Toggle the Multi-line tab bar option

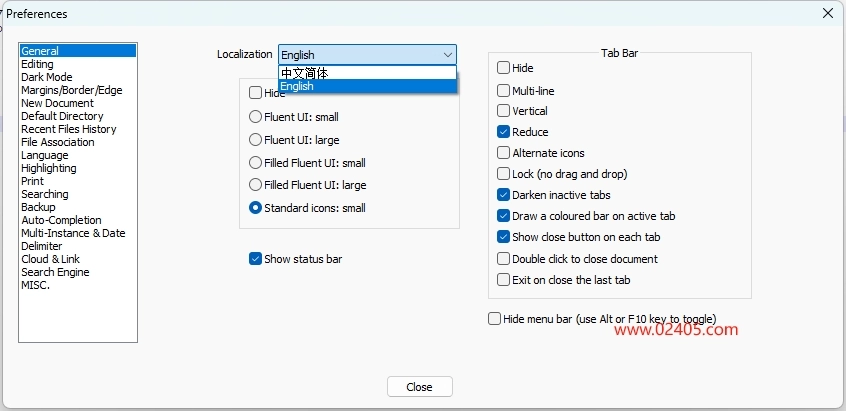pos(504,90)
